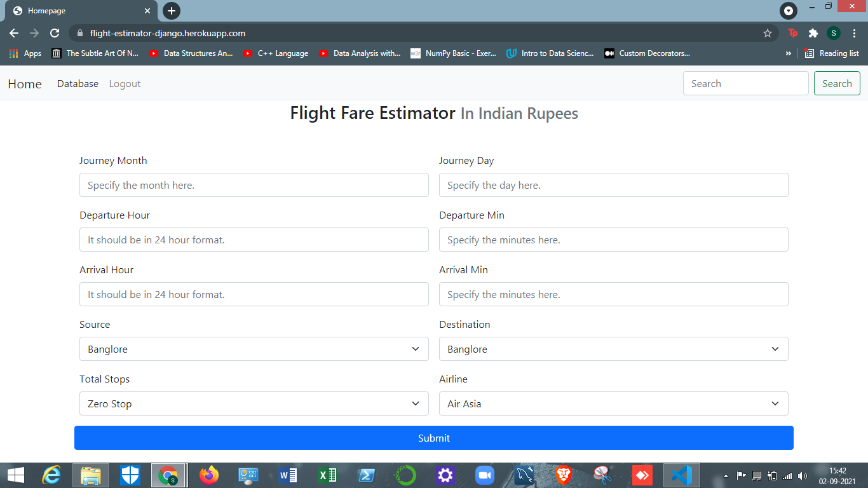Open the Windows Start button

pyautogui.click(x=15, y=475)
